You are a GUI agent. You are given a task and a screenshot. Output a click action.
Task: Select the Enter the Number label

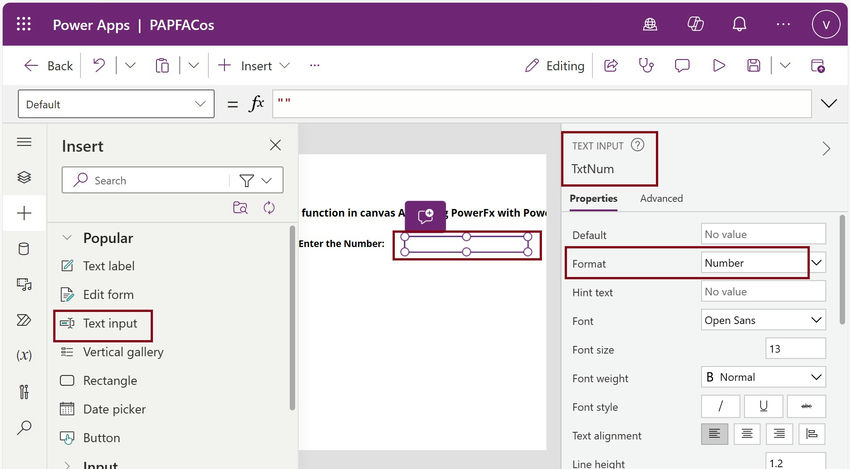coord(342,243)
